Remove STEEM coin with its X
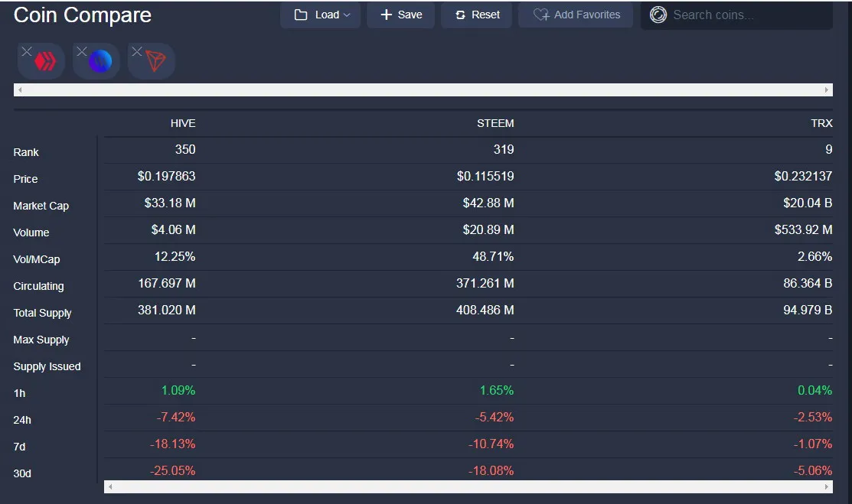This screenshot has width=852, height=504. click(x=81, y=51)
